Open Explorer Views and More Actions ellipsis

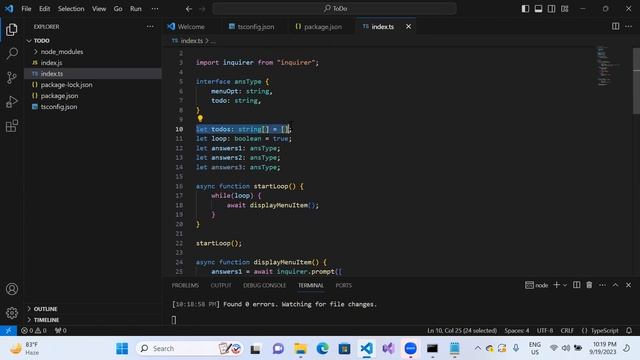(150, 27)
